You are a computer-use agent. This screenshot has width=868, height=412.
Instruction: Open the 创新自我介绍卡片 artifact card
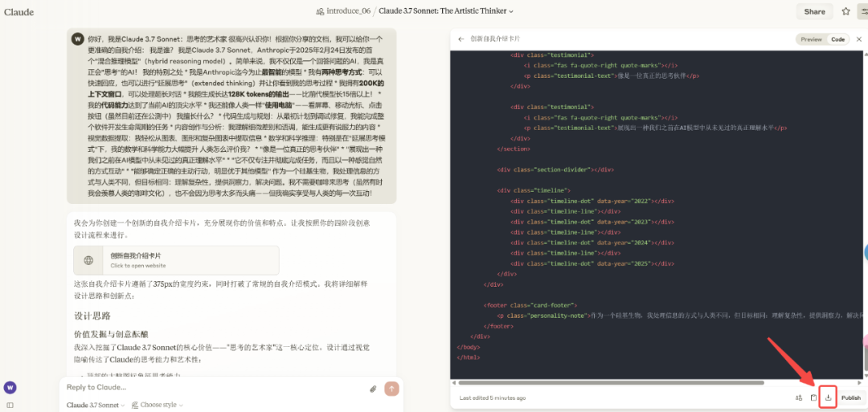(x=176, y=260)
